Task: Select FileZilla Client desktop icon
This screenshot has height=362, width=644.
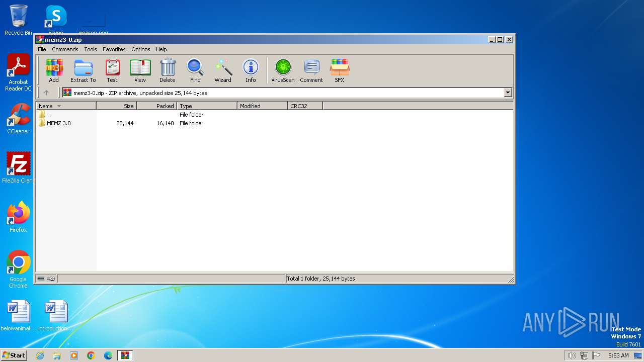Action: [18, 167]
